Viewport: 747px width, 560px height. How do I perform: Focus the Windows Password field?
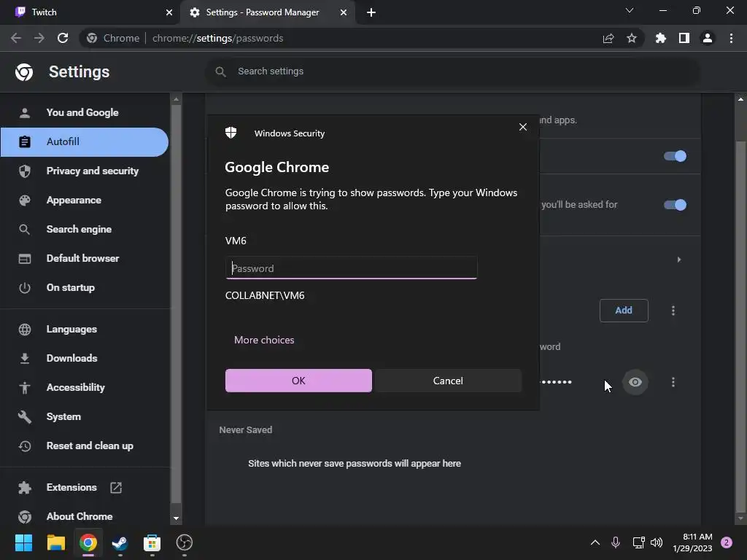tap(351, 268)
